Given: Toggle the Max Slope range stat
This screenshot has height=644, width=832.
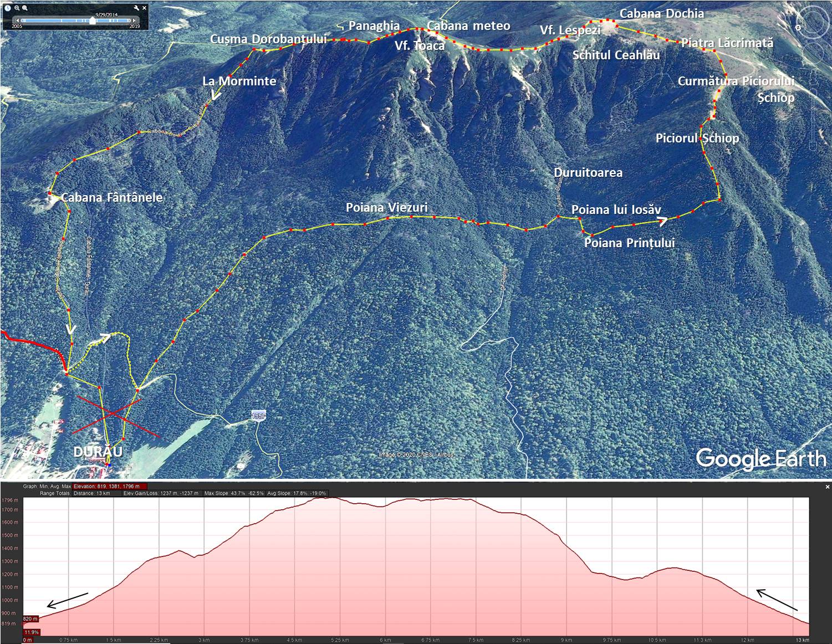Looking at the screenshot, I should (233, 493).
